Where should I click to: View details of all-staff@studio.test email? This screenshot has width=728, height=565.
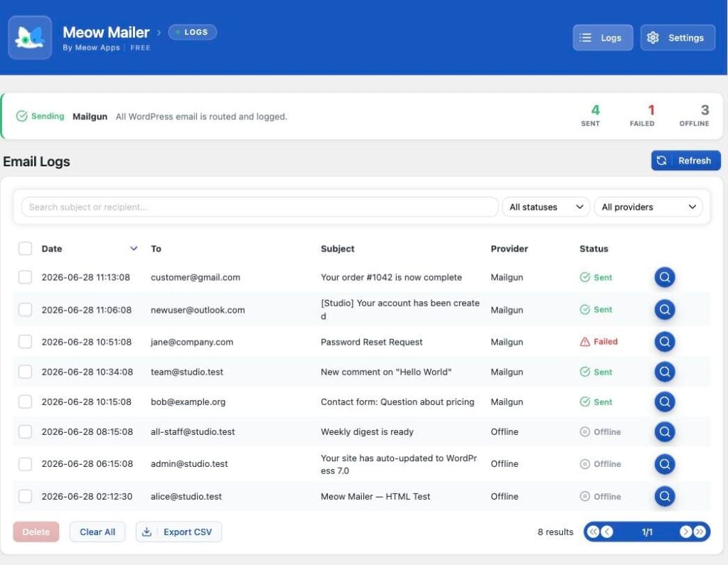[665, 432]
